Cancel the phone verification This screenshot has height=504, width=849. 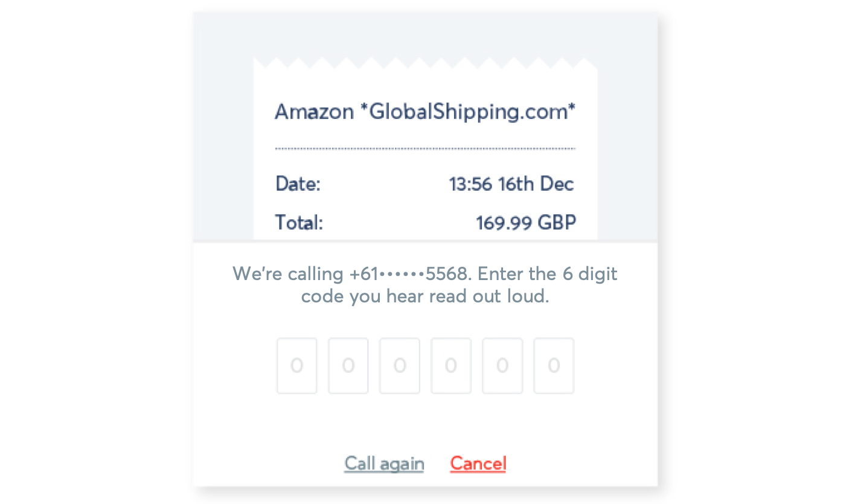pos(478,464)
